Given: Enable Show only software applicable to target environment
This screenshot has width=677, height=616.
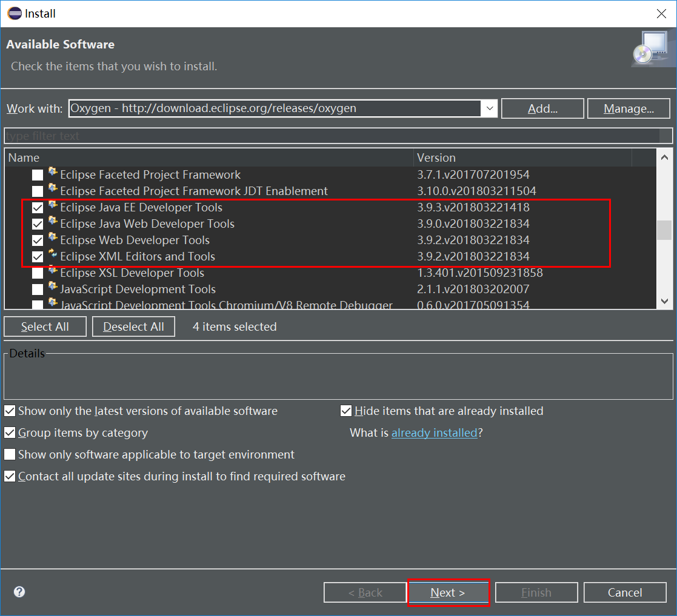Looking at the screenshot, I should 10,454.
